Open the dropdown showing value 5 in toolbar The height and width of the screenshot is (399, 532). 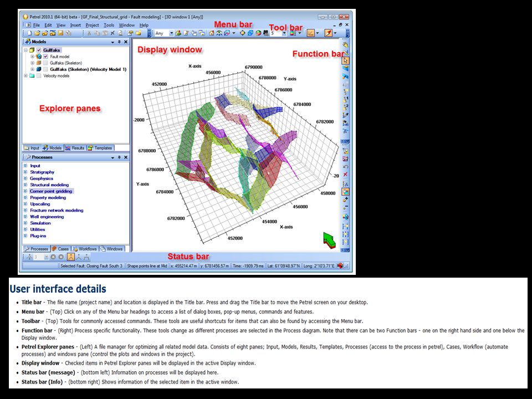tap(284, 33)
